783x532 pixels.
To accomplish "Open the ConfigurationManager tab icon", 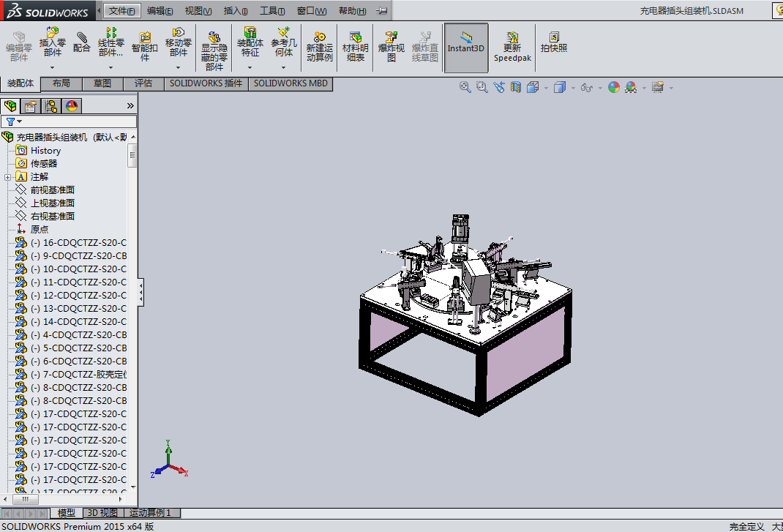I will point(51,106).
